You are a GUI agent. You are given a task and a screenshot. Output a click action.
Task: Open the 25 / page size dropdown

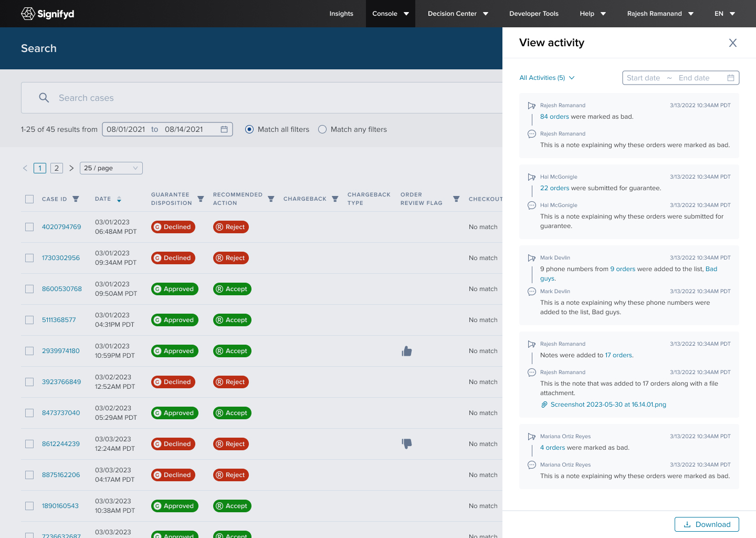(x=111, y=168)
